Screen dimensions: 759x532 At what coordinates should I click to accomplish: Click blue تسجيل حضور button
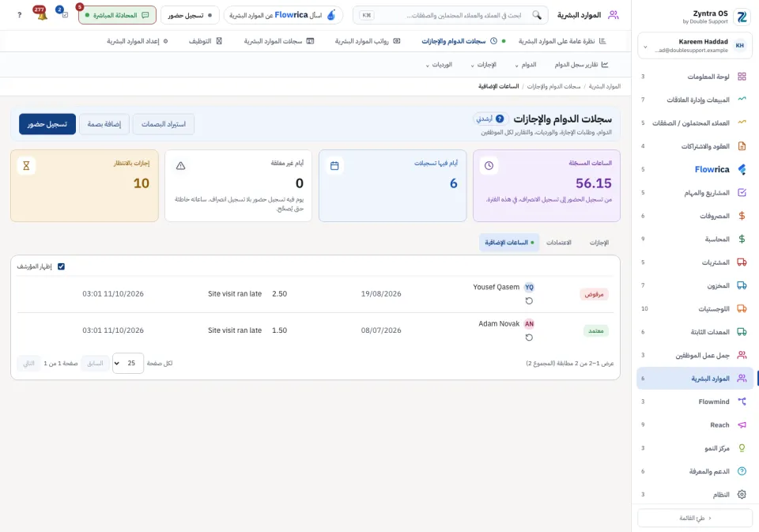[47, 124]
